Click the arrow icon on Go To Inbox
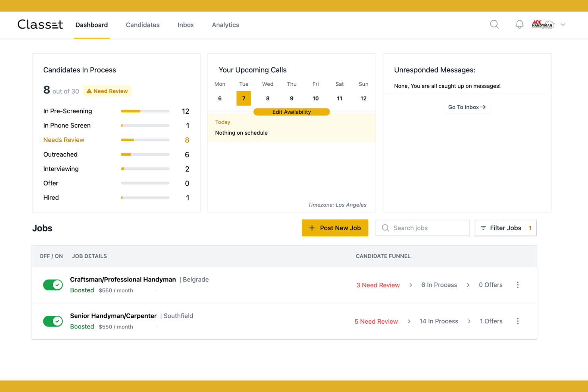Image resolution: width=588 pixels, height=392 pixels. click(x=483, y=107)
